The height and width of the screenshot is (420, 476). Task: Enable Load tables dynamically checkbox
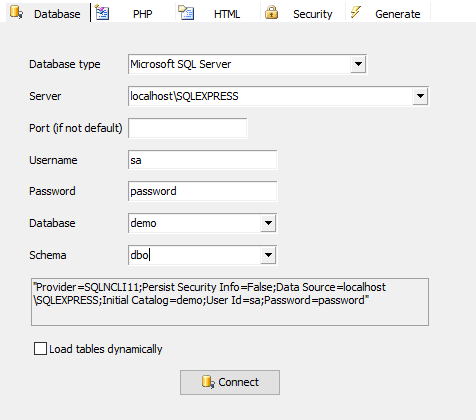click(40, 349)
